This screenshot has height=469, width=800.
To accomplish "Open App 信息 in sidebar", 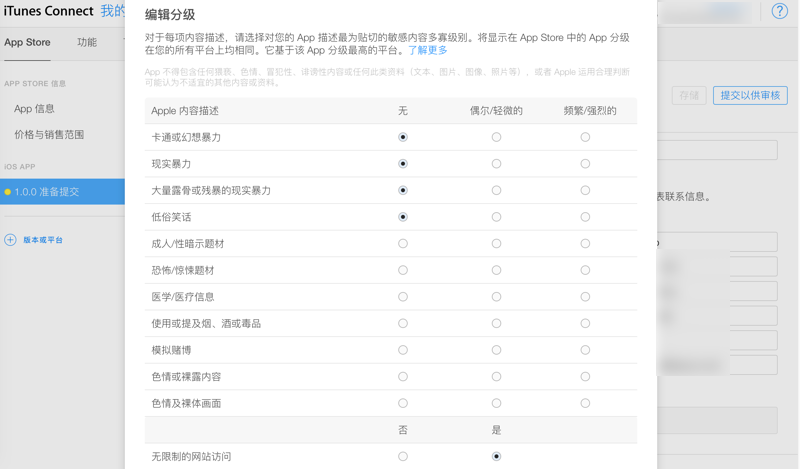I will (34, 109).
